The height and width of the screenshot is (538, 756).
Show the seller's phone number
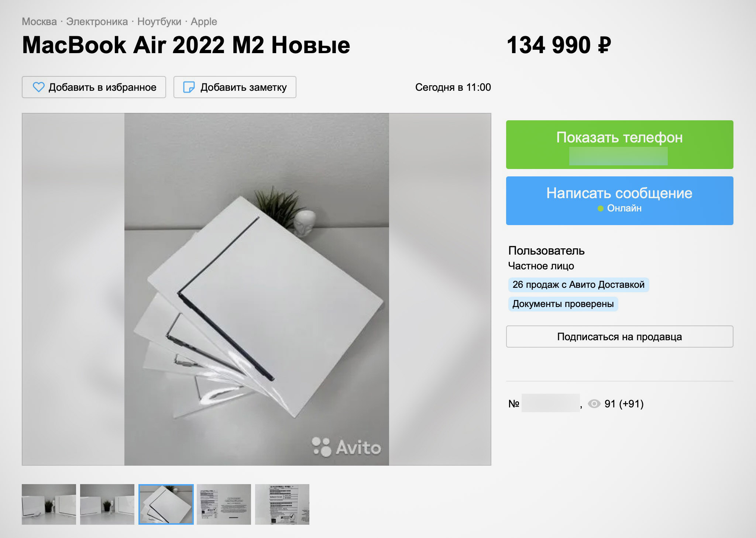619,145
